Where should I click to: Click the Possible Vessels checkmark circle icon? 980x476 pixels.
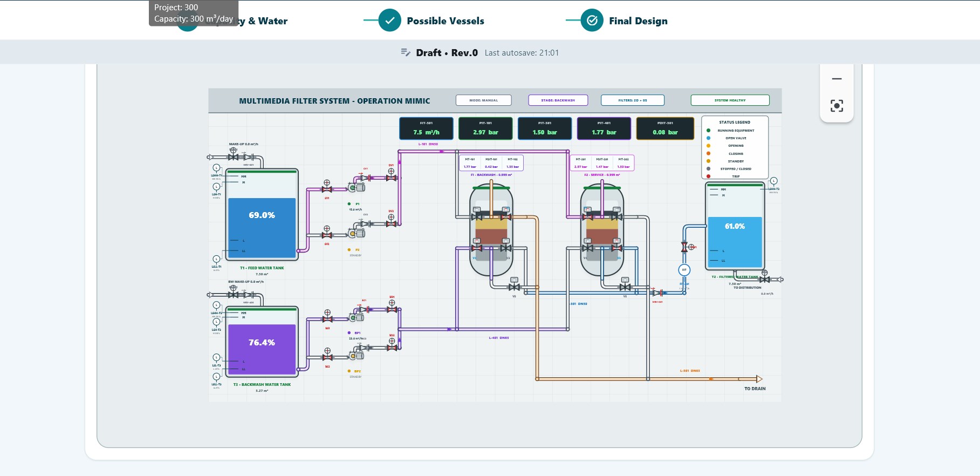[389, 21]
